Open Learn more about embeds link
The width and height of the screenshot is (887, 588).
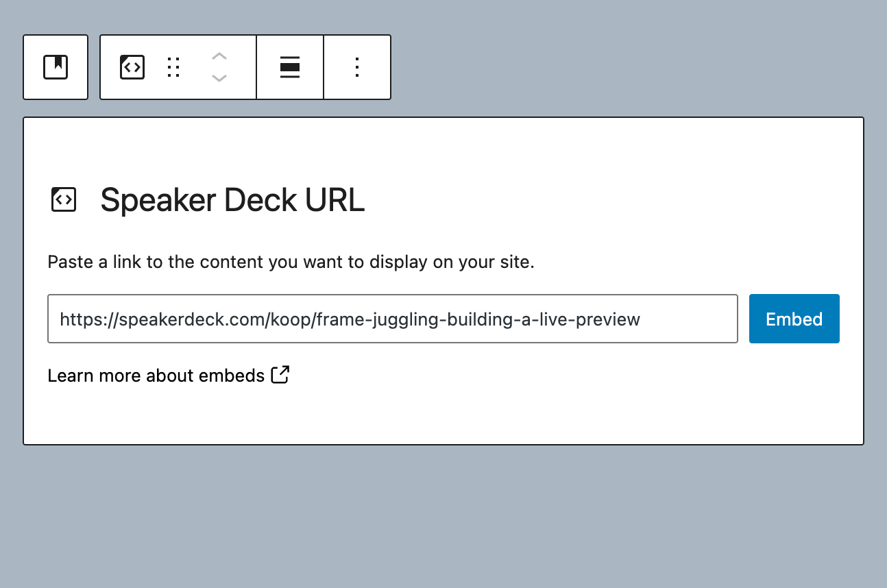154,375
